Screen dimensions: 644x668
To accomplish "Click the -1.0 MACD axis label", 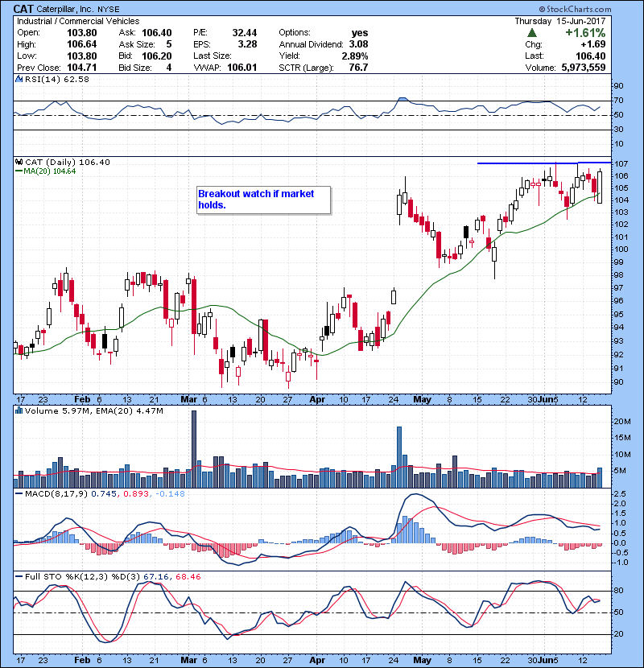I will click(619, 563).
